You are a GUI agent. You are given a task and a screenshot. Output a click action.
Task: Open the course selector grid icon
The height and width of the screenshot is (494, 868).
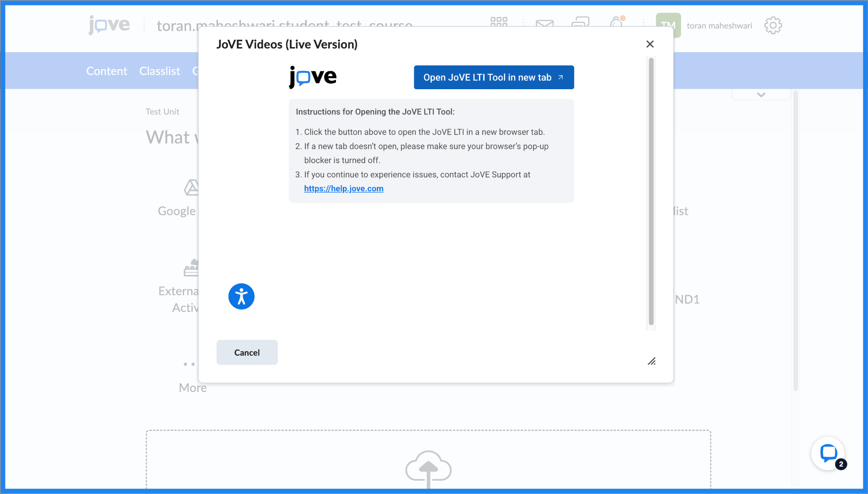click(x=499, y=22)
